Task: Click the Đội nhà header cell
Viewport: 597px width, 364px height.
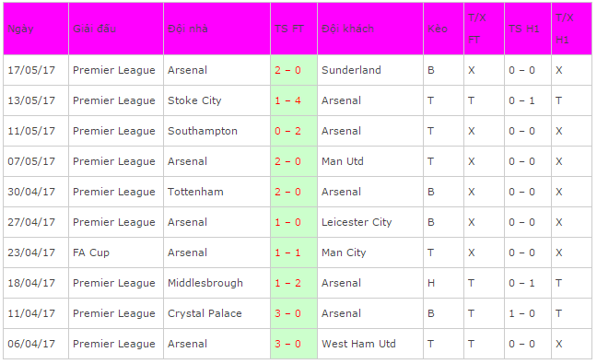Action: point(217,29)
